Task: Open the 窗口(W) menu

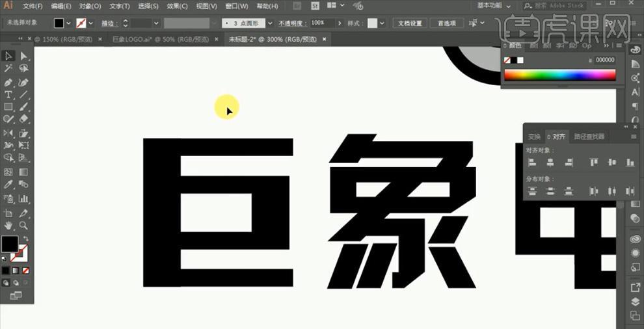Action: coord(237,6)
